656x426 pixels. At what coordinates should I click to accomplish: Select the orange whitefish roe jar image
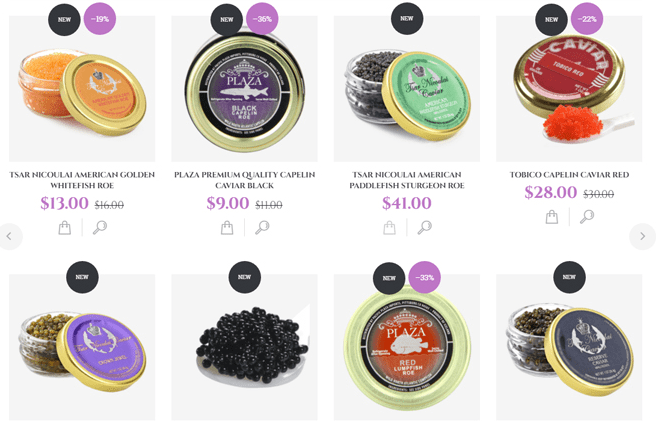82,89
